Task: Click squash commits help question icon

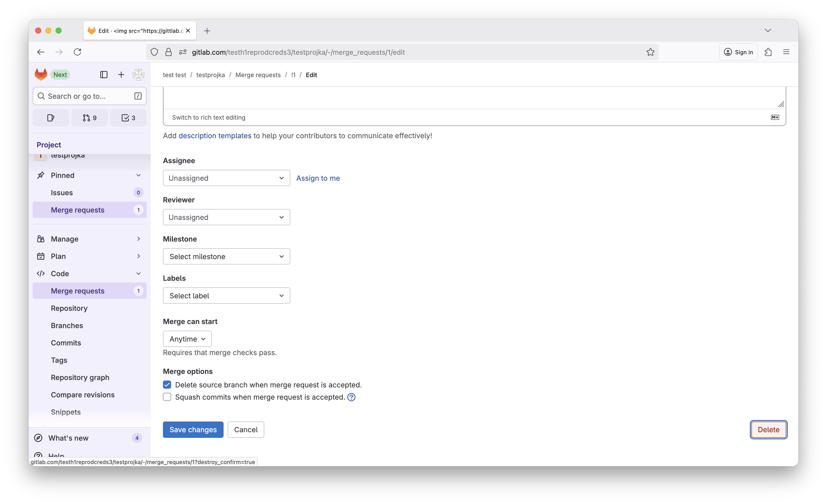Action: click(351, 397)
